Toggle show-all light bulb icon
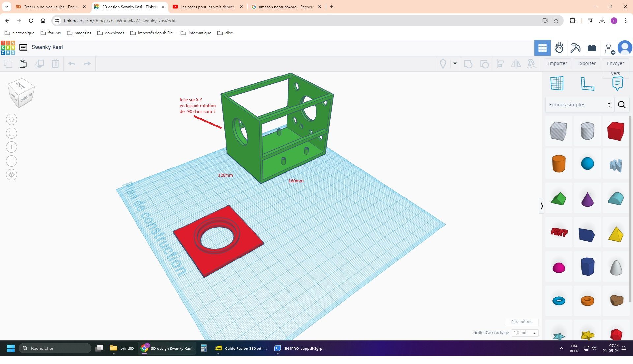Viewport: 633px width, 364px height. pos(443,64)
